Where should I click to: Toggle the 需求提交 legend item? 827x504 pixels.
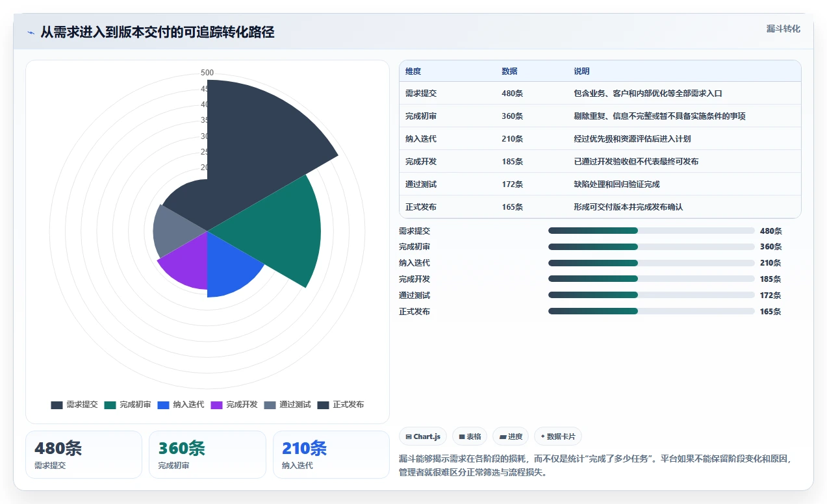pos(74,405)
